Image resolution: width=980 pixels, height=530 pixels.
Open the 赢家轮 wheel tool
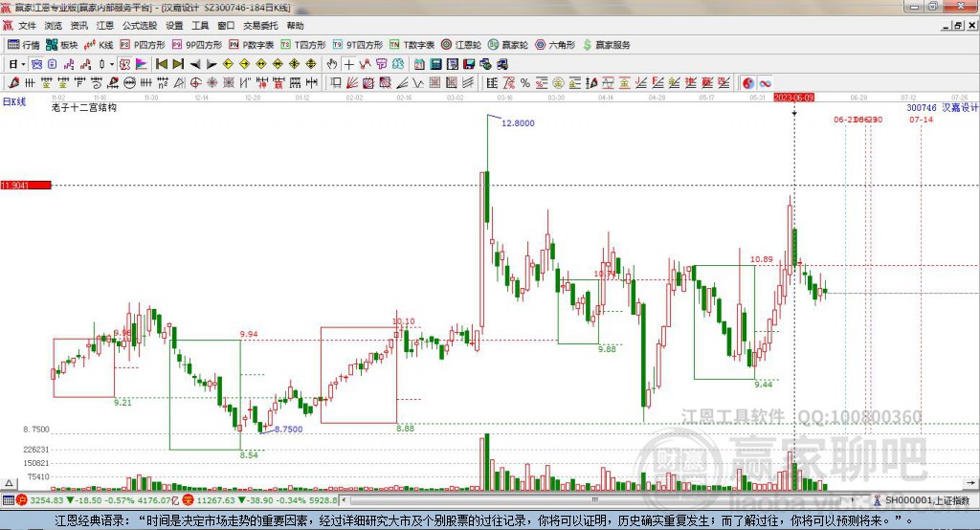pyautogui.click(x=508, y=45)
